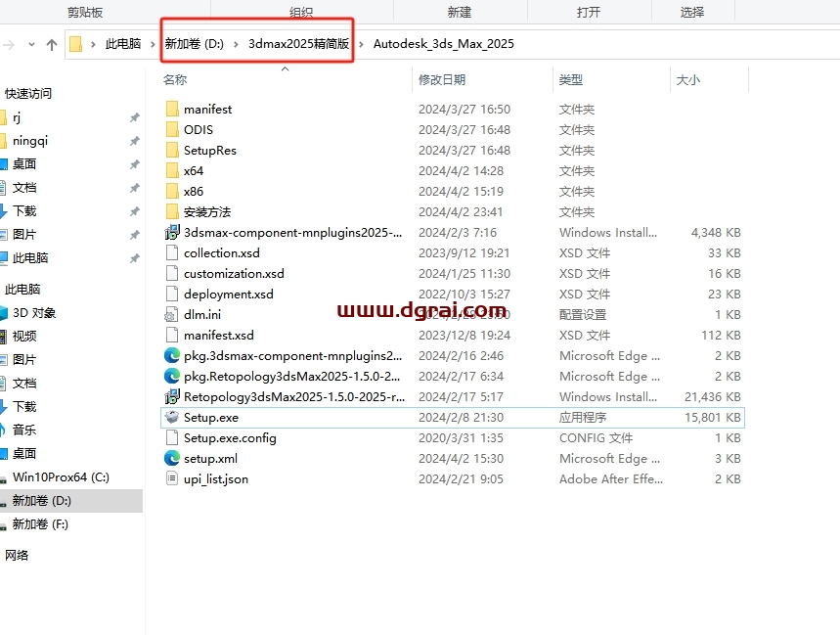Click the x86 folder icon

click(x=172, y=192)
